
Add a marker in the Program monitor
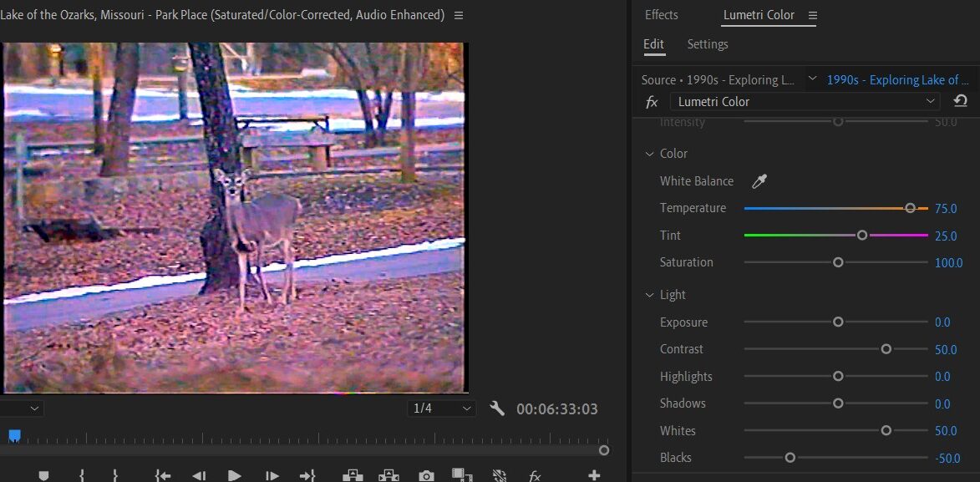43,476
